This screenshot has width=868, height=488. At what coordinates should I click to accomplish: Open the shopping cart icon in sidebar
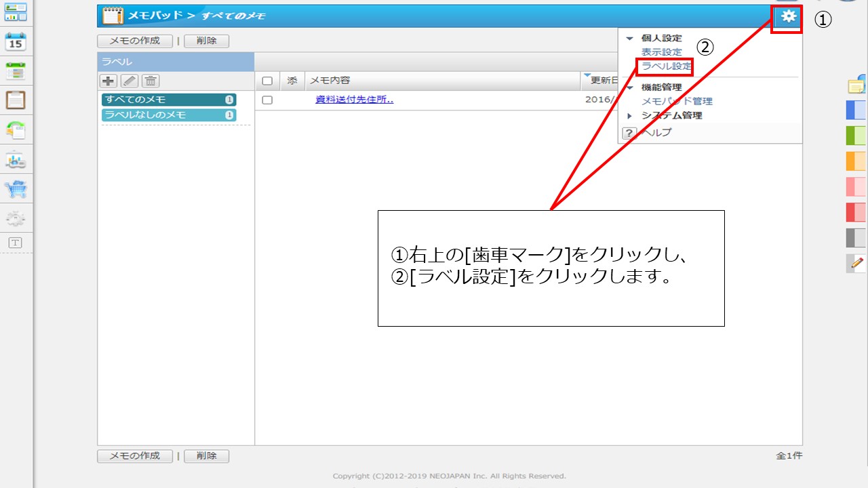coord(15,189)
